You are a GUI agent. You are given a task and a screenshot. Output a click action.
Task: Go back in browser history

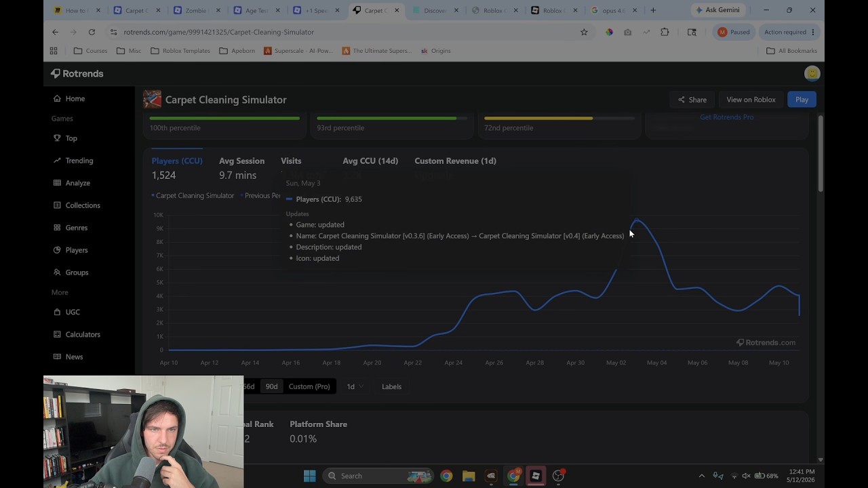[56, 32]
